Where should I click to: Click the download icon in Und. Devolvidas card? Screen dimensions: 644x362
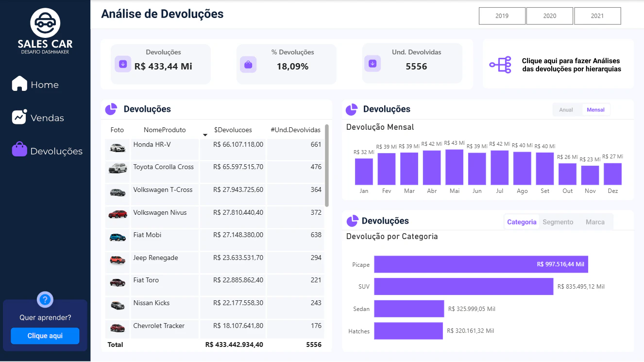click(373, 64)
